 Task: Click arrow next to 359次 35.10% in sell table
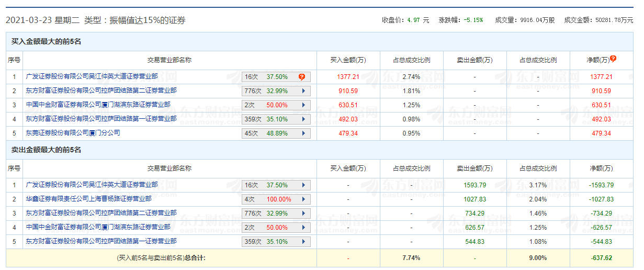pyautogui.click(x=303, y=242)
